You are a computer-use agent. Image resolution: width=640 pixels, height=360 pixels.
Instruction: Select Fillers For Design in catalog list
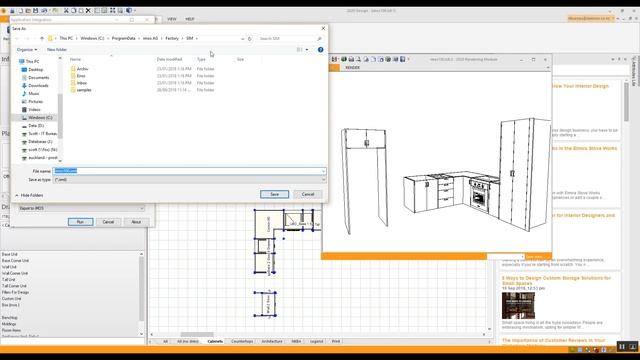pos(16,292)
